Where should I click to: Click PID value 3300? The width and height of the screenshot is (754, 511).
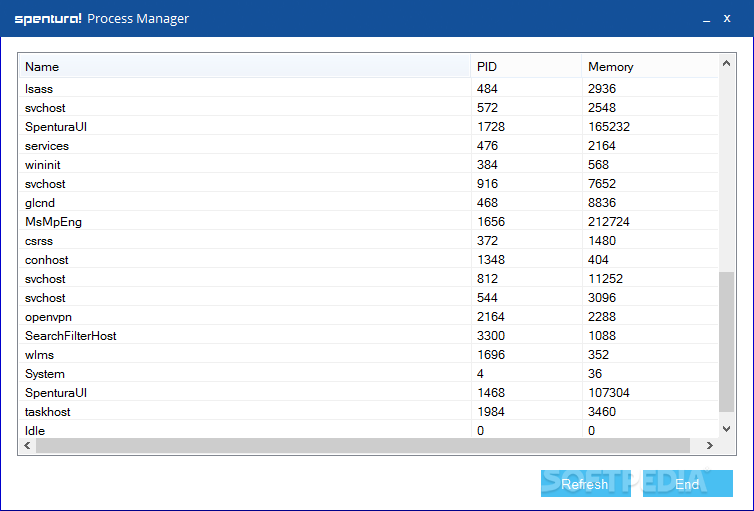tap(491, 336)
